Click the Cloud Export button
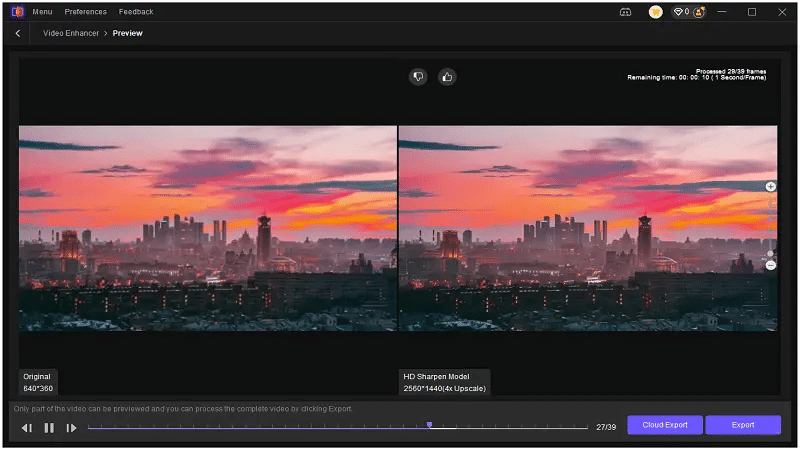Image resolution: width=800 pixels, height=450 pixels. point(664,425)
